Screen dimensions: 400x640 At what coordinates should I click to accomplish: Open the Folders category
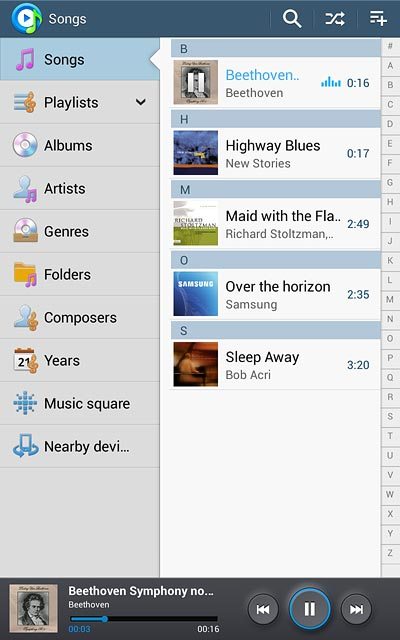[80, 274]
